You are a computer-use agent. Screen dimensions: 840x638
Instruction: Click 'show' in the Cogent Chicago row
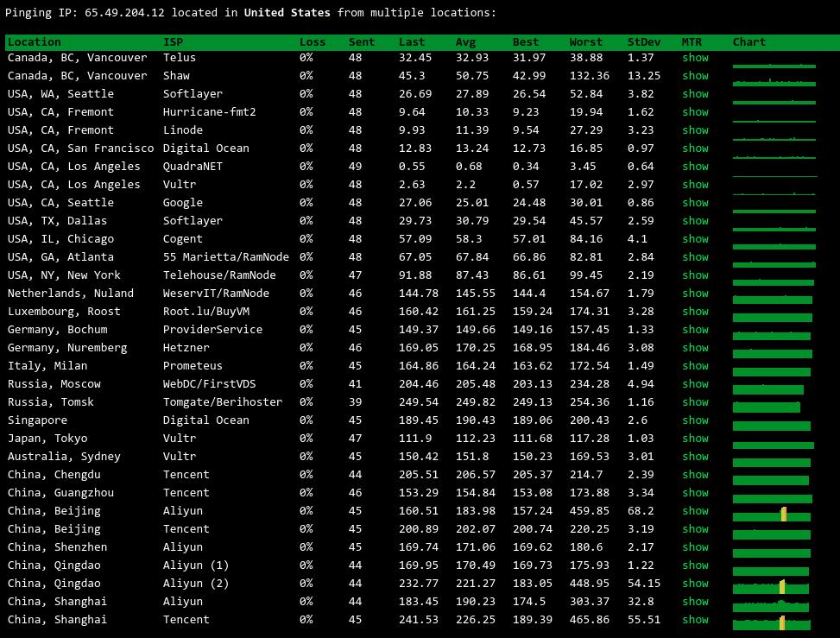click(695, 239)
